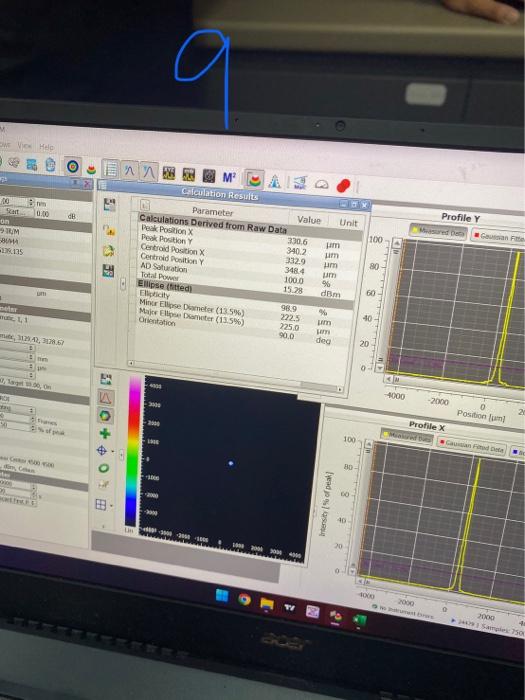Click the crosshair target icon in 2D view

[102, 450]
